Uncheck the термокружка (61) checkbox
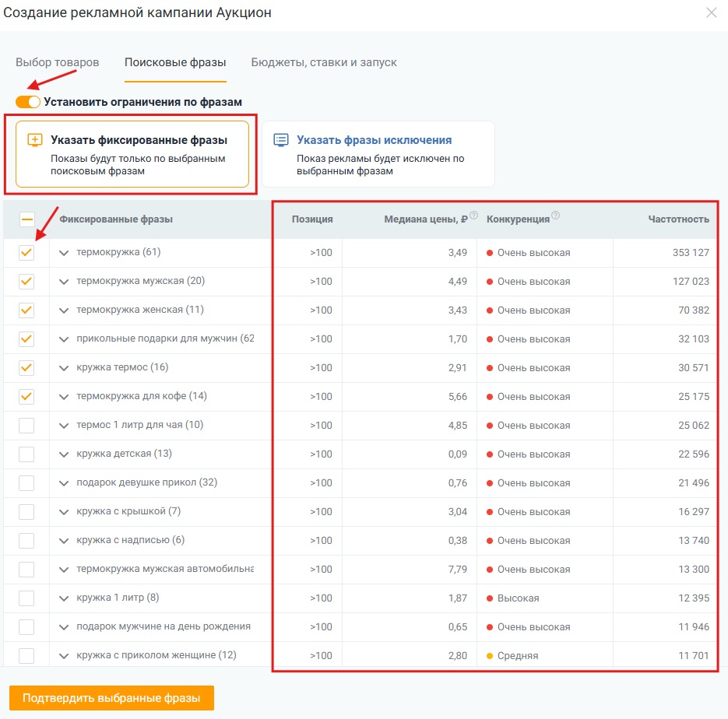This screenshot has width=728, height=719. pos(26,252)
